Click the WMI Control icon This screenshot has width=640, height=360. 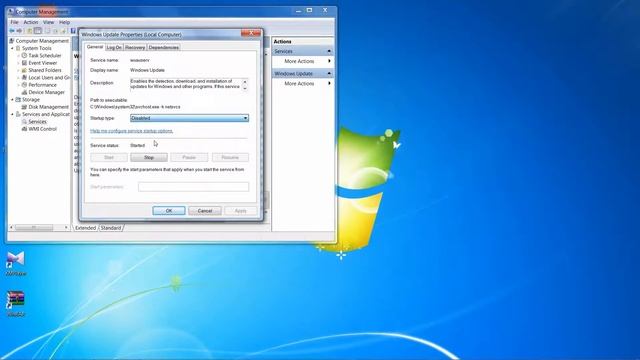tap(24, 129)
